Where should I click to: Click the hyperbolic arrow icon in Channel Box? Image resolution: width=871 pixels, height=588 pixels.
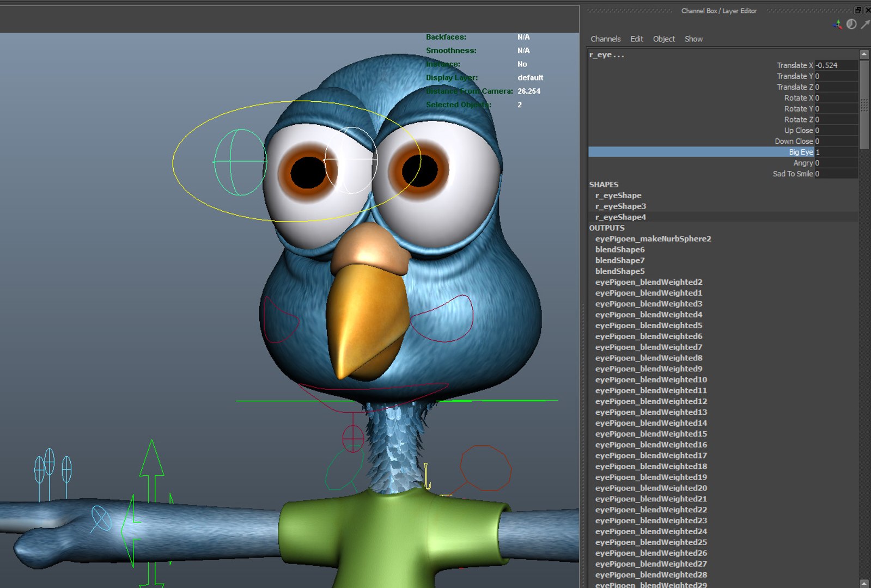(x=865, y=24)
